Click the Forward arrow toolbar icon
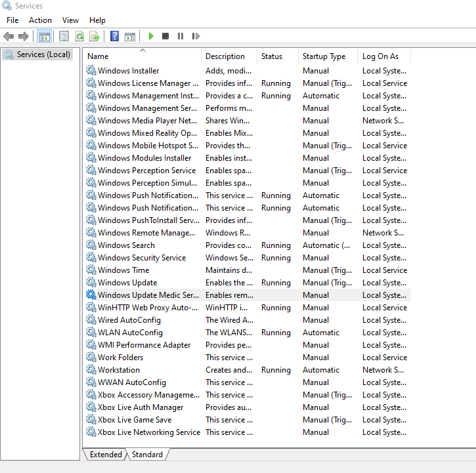The height and width of the screenshot is (473, 476). pos(24,36)
